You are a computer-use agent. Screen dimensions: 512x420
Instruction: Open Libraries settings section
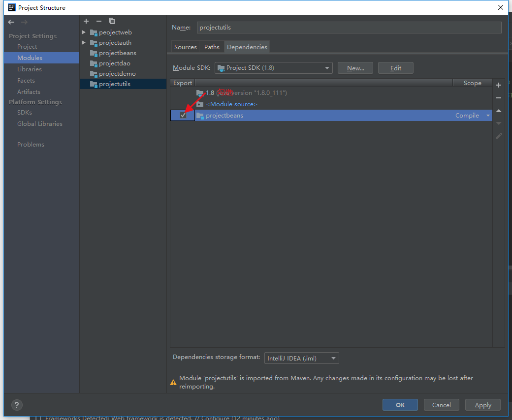[x=30, y=69]
